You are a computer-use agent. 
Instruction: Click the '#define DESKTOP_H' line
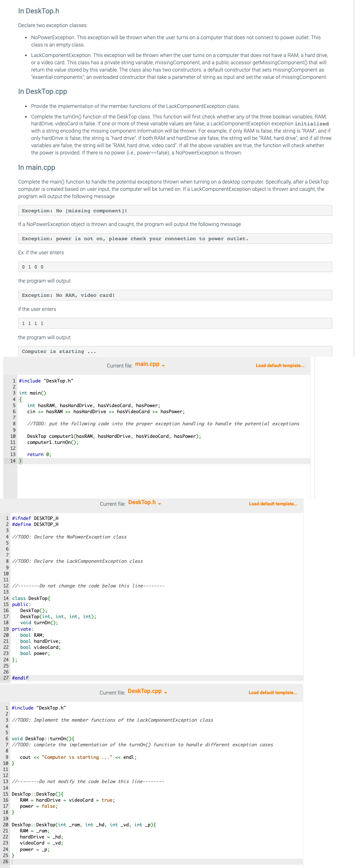(x=35, y=524)
